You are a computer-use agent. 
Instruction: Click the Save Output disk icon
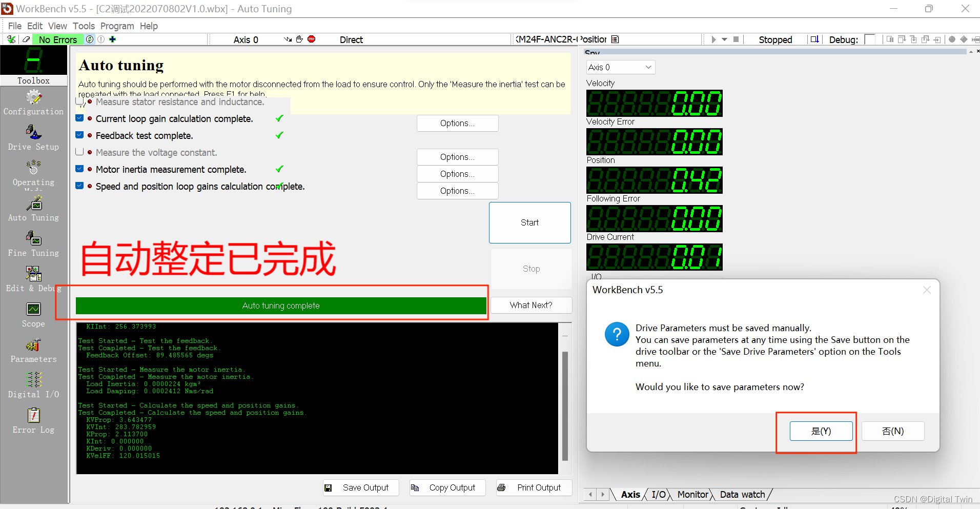328,487
